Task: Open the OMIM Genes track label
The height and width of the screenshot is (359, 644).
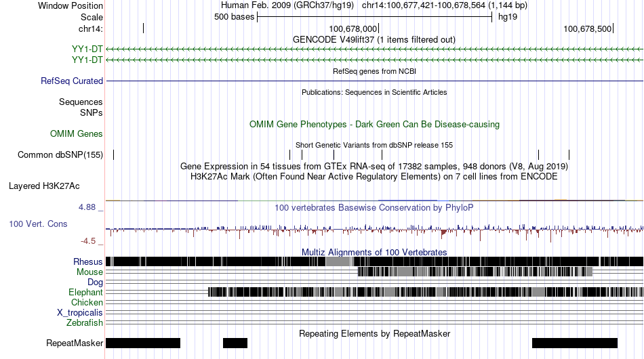Action: [77, 133]
